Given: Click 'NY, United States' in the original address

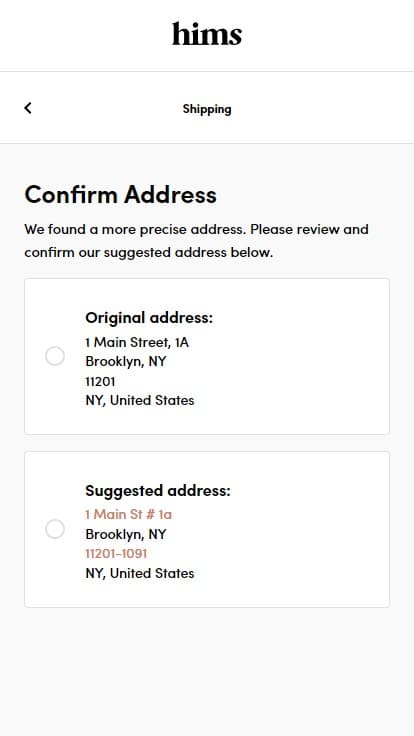Looking at the screenshot, I should [139, 400].
